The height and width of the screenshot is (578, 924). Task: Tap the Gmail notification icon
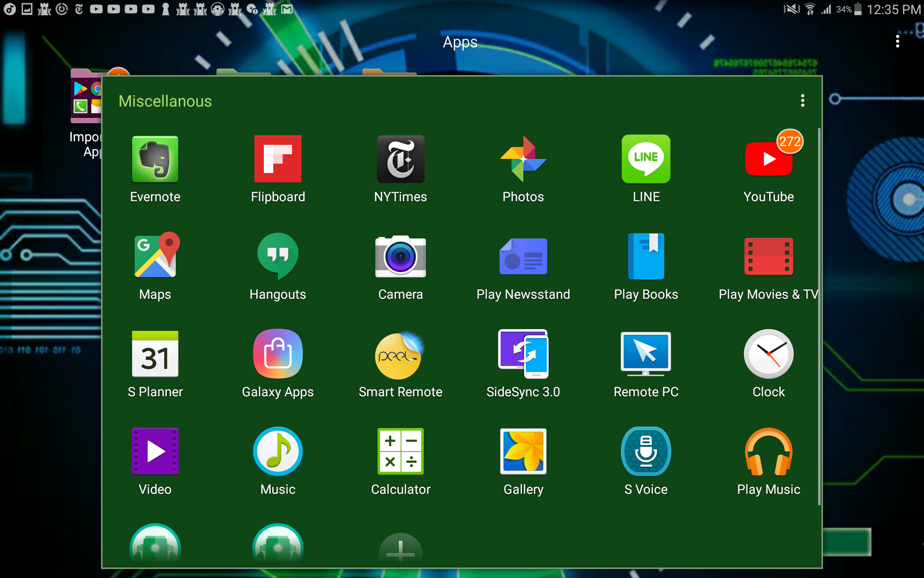coord(287,9)
